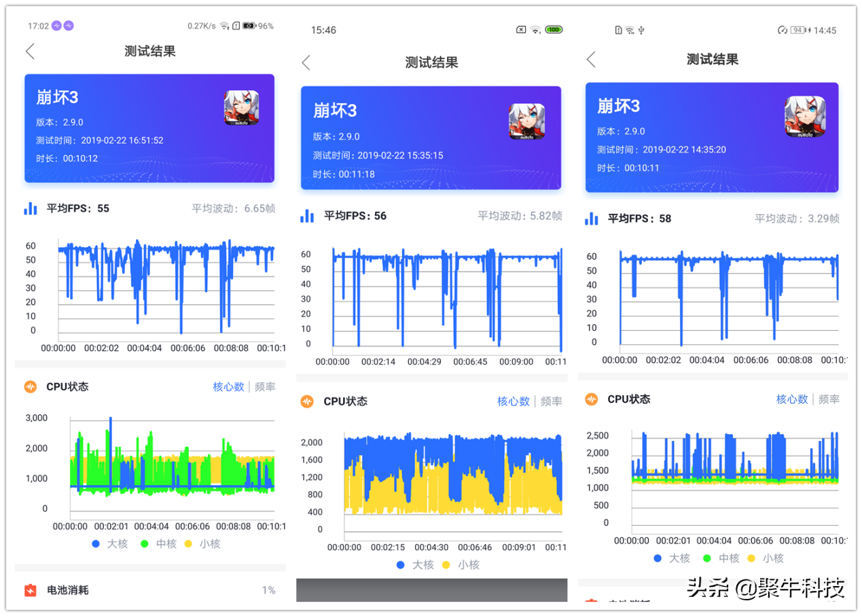
Task: Toggle 大核 legend in right CPU chart
Action: (x=671, y=558)
